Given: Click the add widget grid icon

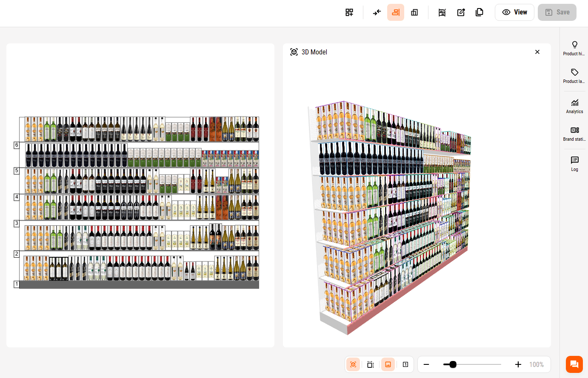Looking at the screenshot, I should 349,12.
